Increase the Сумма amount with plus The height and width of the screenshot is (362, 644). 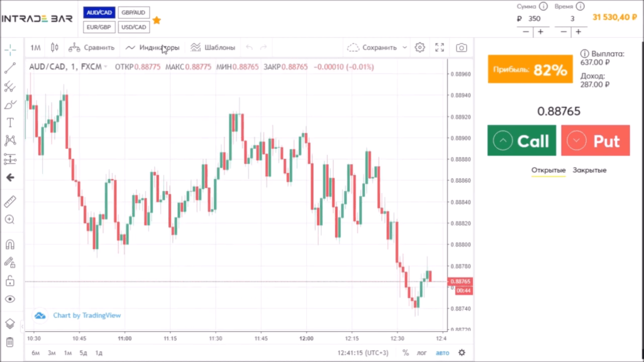[540, 31]
